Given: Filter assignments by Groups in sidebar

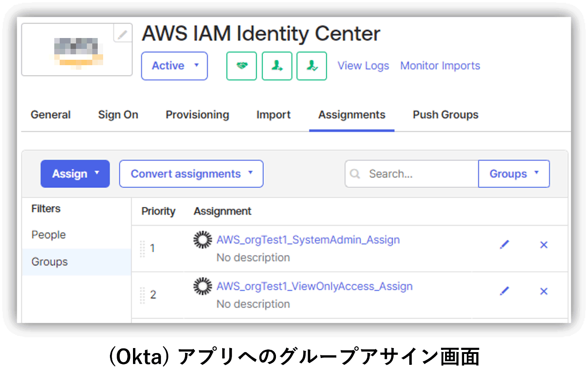Looking at the screenshot, I should pyautogui.click(x=76, y=262).
